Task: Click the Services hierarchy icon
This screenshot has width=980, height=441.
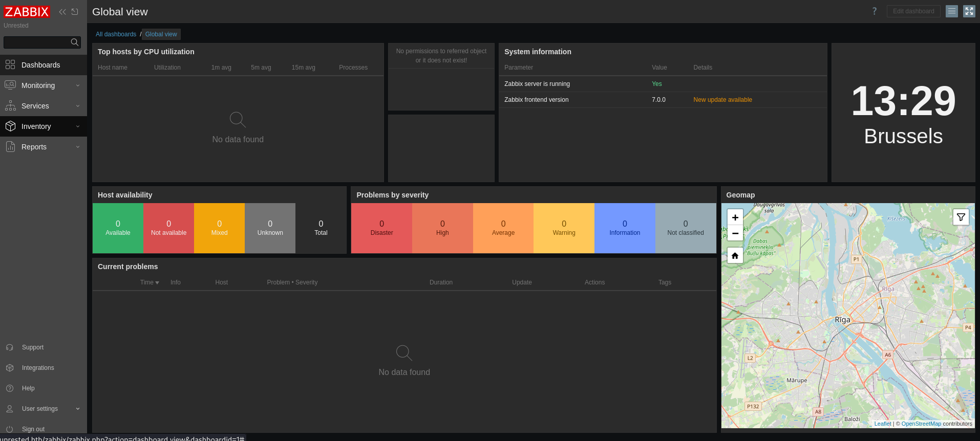Action: click(x=10, y=106)
